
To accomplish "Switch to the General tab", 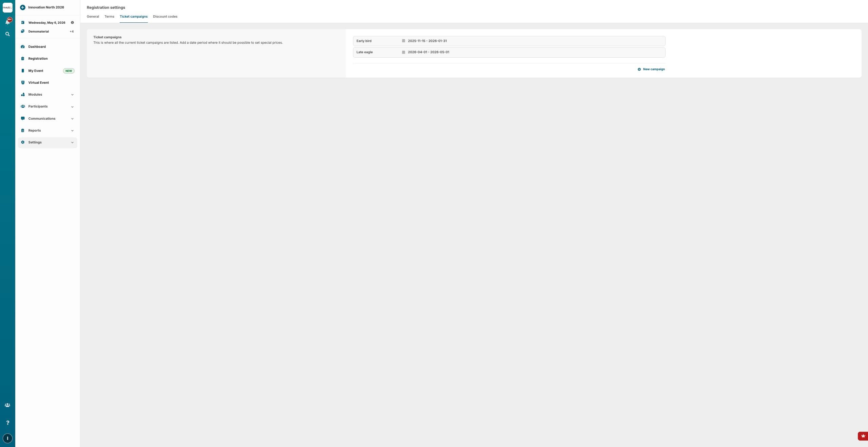I will [x=93, y=17].
